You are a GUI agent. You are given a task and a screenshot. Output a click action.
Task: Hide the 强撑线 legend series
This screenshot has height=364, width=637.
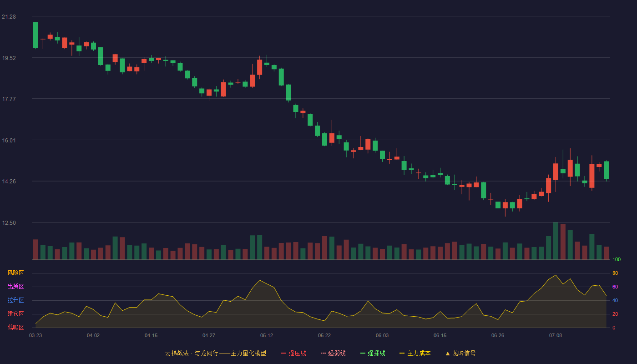point(373,353)
